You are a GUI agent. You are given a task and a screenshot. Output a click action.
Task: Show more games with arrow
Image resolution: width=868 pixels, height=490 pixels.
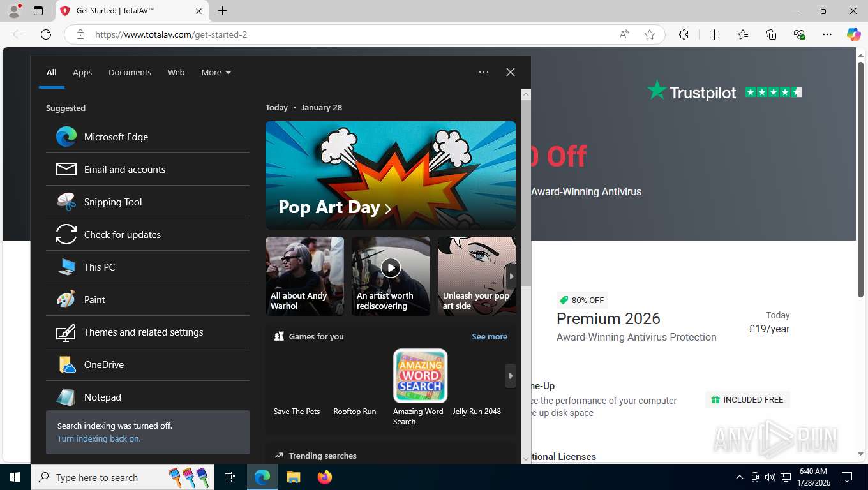511,376
